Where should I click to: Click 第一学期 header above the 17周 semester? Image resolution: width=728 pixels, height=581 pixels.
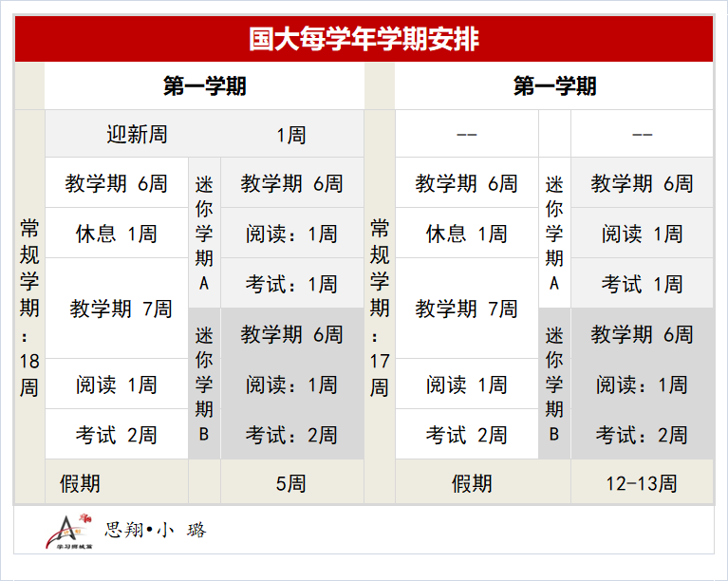click(555, 86)
